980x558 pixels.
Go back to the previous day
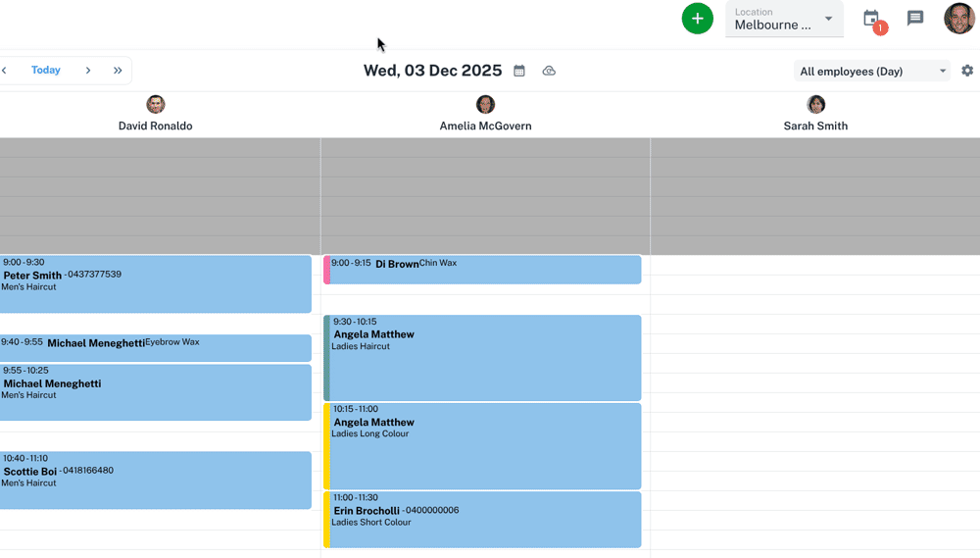point(5,71)
